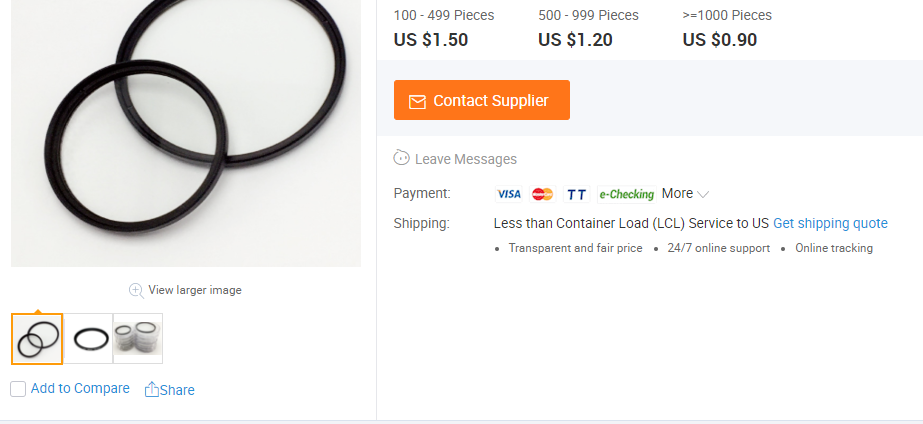
Task: Select the TT payment icon
Action: pos(577,194)
